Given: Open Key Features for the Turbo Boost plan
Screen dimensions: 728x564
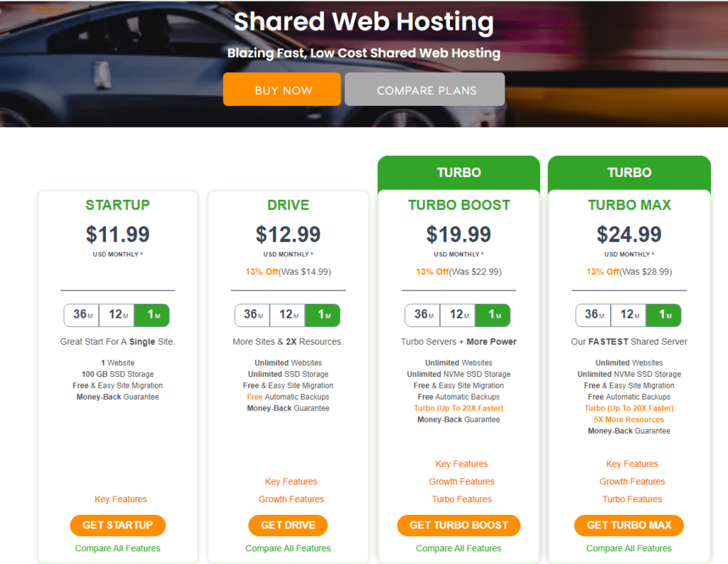Looking at the screenshot, I should pyautogui.click(x=461, y=463).
